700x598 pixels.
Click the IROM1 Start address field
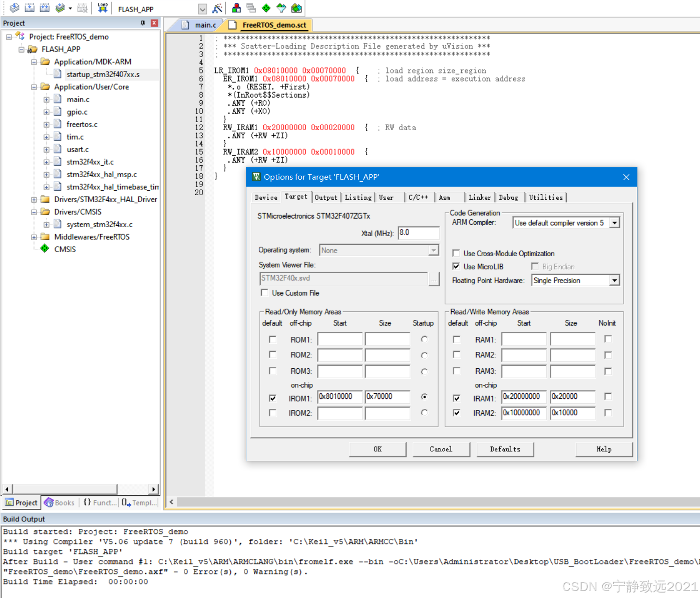340,397
